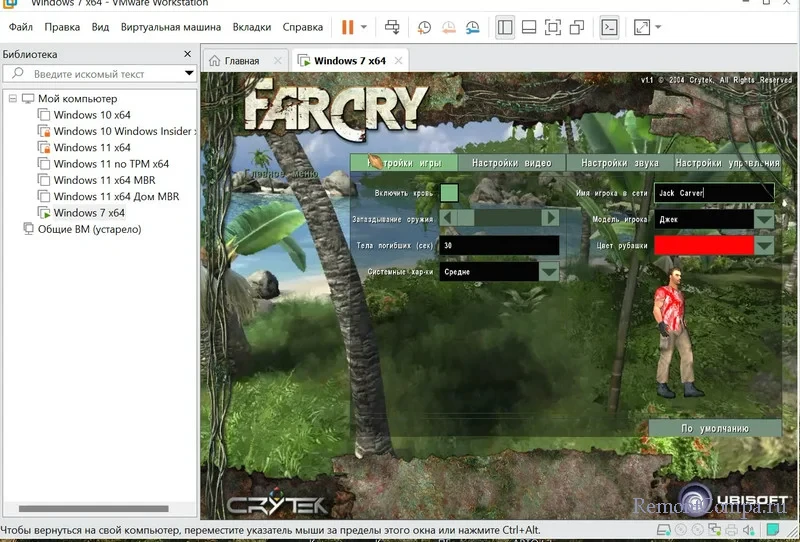Click the library horizontal scrollbar
Image resolution: width=800 pixels, height=542 pixels.
[93, 509]
